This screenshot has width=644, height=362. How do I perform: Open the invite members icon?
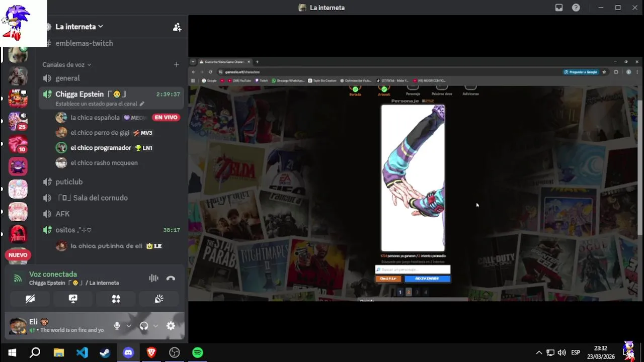point(177,27)
